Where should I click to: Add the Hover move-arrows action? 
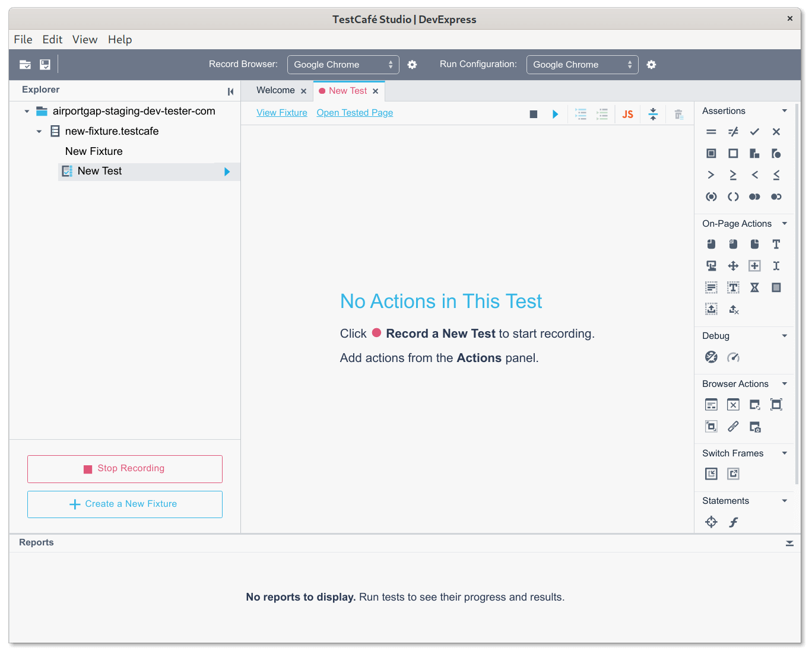(733, 266)
